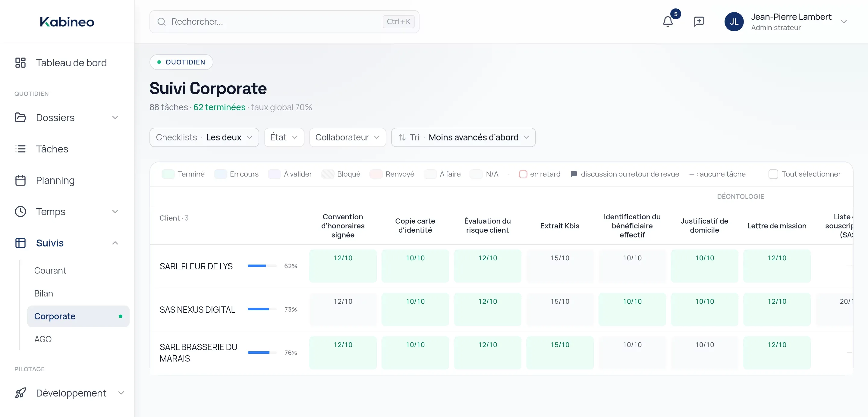Go to Courant under Suivis

point(50,271)
